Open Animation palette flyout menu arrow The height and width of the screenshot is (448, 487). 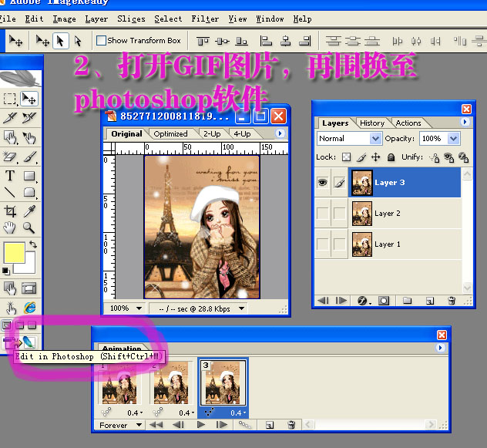point(440,348)
